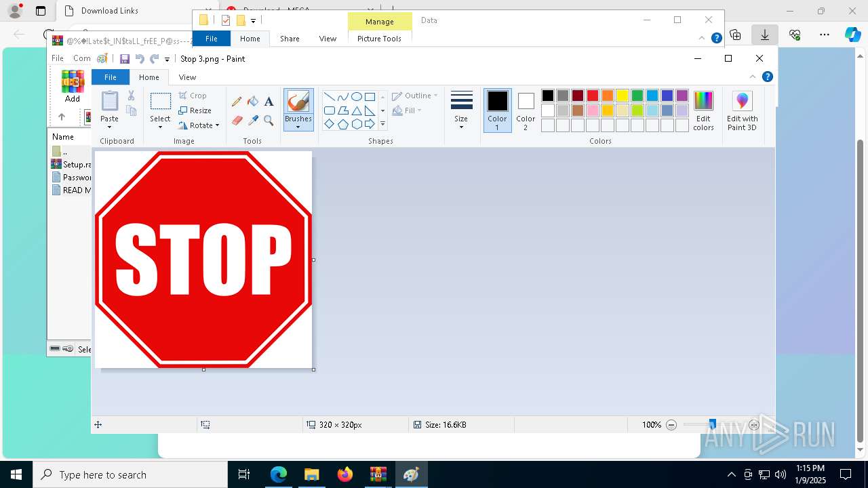This screenshot has height=488, width=868.
Task: Choose the Diamond shape
Action: coord(329,124)
